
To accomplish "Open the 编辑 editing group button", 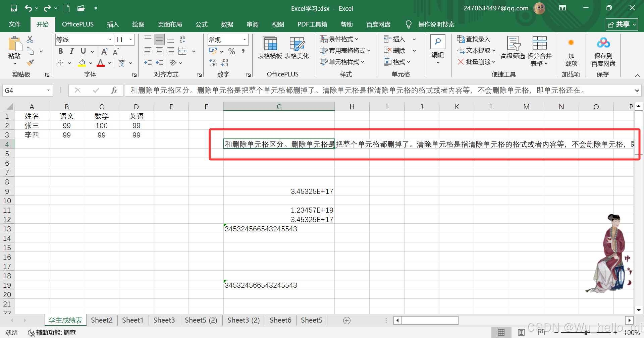I will point(438,50).
